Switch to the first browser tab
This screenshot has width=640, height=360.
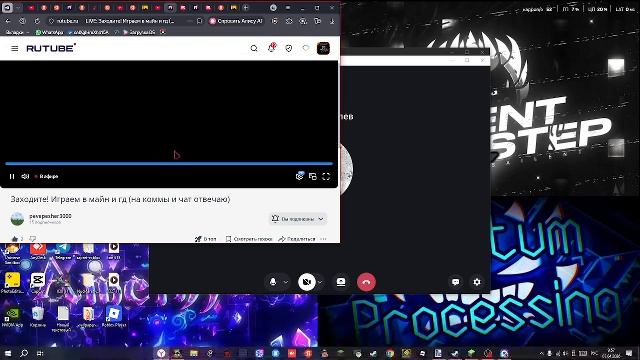click(x=31, y=8)
